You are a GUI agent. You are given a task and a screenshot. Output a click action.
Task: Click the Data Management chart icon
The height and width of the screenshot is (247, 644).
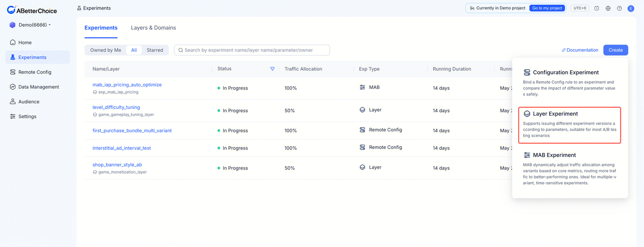tap(13, 87)
